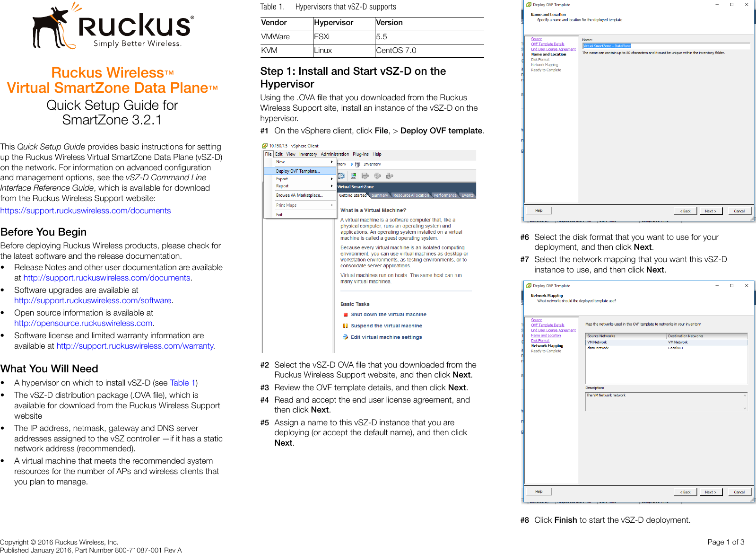The height and width of the screenshot is (554, 756).
Task: Click the window icon of Network Mapping dialog
Action: (x=529, y=286)
